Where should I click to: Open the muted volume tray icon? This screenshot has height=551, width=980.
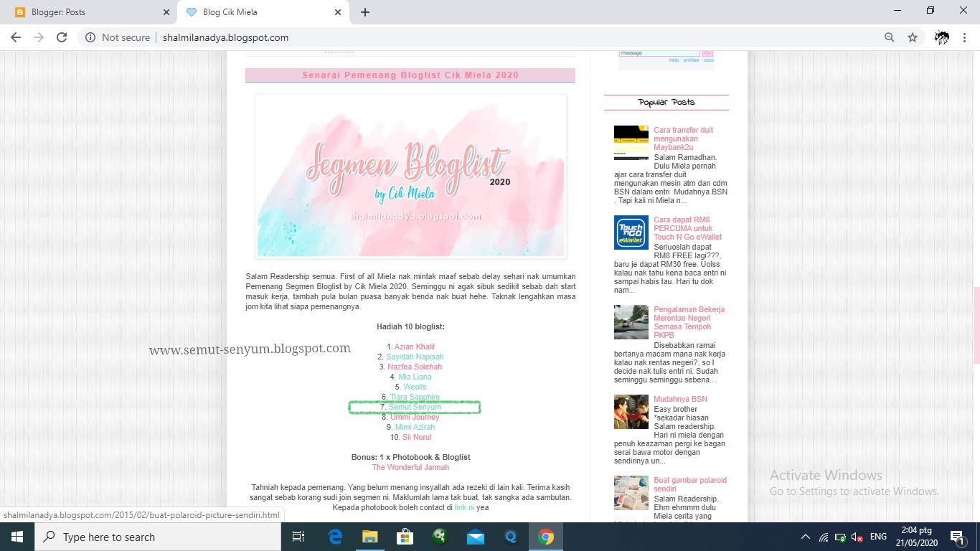tap(857, 537)
